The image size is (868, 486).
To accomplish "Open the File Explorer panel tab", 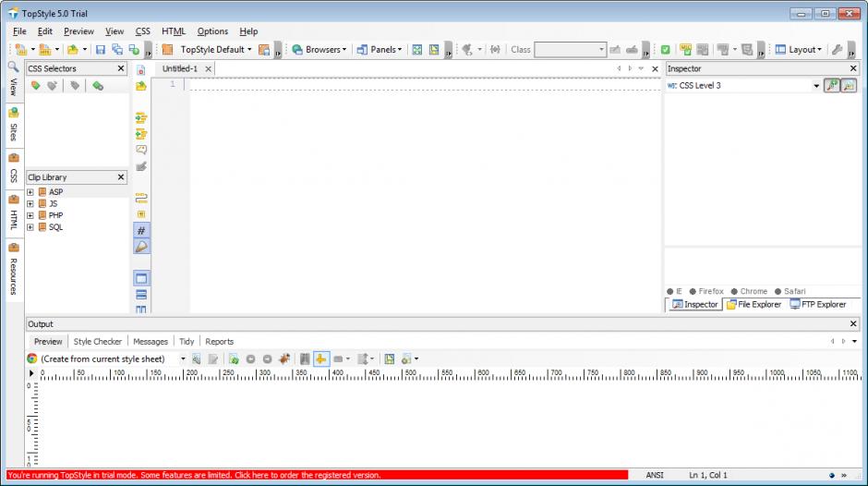I will click(754, 305).
